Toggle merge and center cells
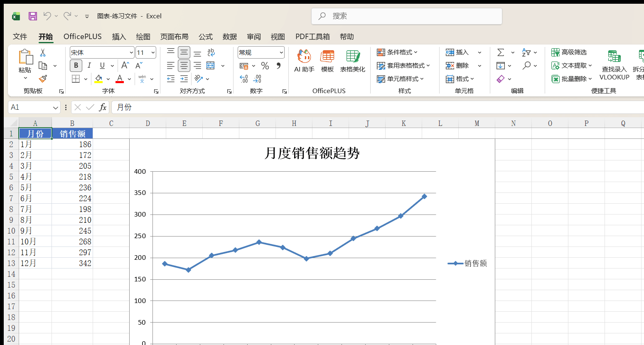The width and height of the screenshot is (644, 345). click(211, 66)
